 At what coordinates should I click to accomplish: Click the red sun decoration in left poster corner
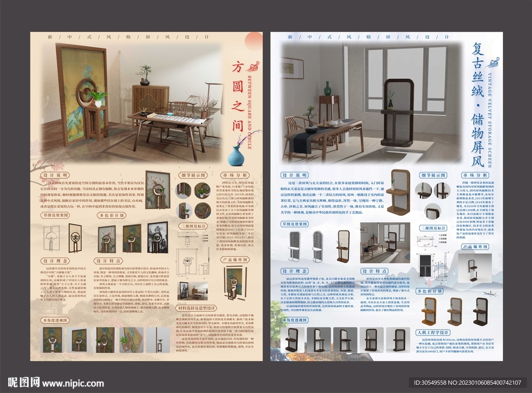[254, 40]
